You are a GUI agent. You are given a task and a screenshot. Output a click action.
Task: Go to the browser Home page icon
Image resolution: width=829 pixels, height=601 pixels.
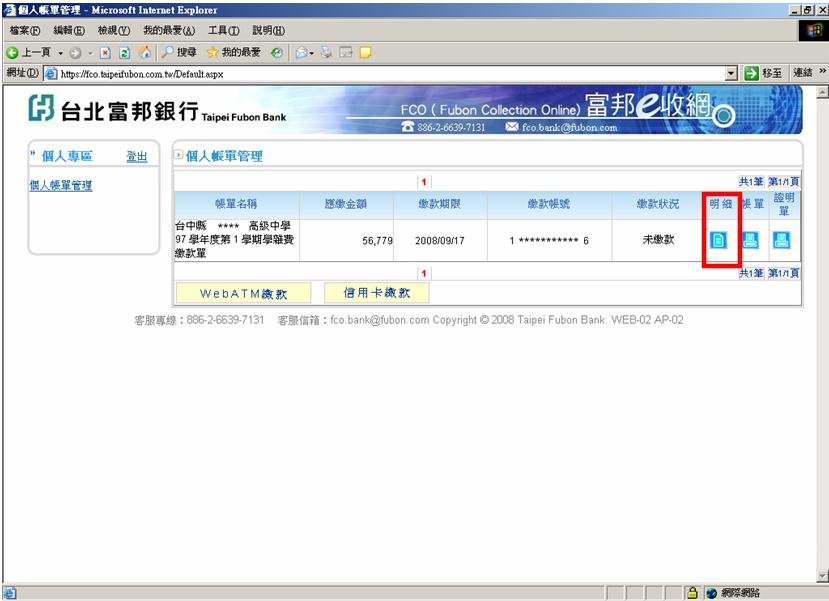coord(145,52)
